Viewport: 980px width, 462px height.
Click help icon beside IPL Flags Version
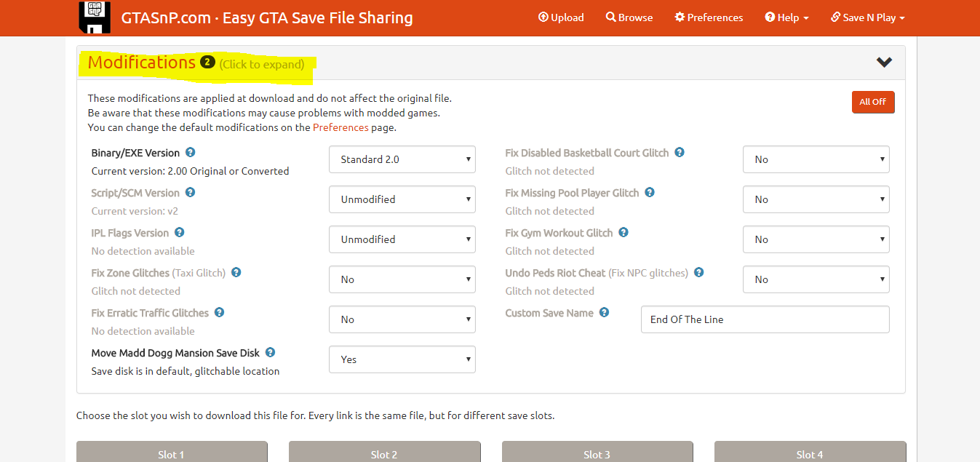[180, 233]
